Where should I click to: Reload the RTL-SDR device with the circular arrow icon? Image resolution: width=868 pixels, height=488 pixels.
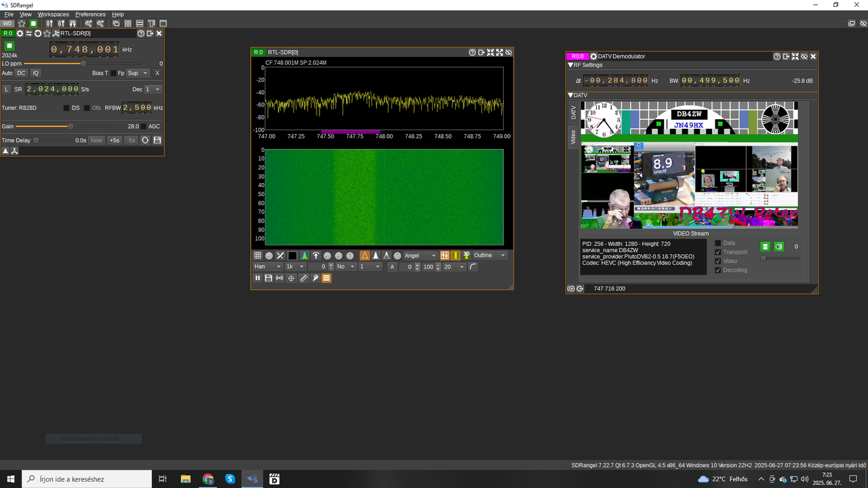[x=38, y=33]
